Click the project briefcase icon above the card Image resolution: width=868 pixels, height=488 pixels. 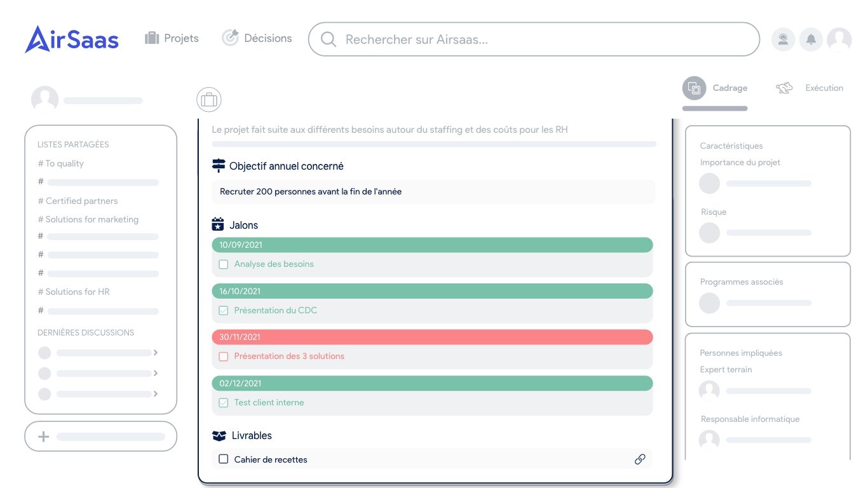point(209,100)
